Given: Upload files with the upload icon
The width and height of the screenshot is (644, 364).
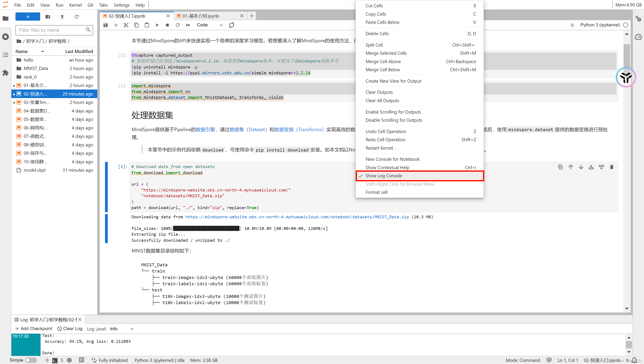Looking at the screenshot, I should (62, 17).
